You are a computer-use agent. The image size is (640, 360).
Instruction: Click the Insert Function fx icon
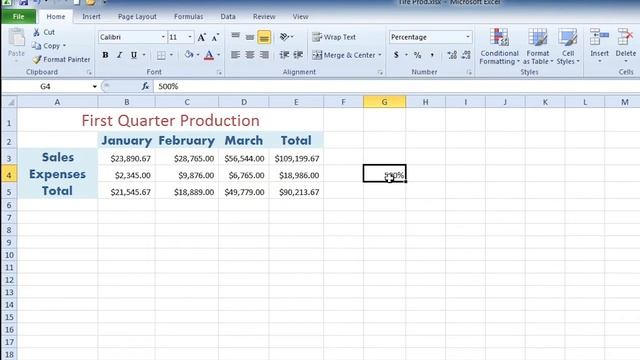coord(145,86)
